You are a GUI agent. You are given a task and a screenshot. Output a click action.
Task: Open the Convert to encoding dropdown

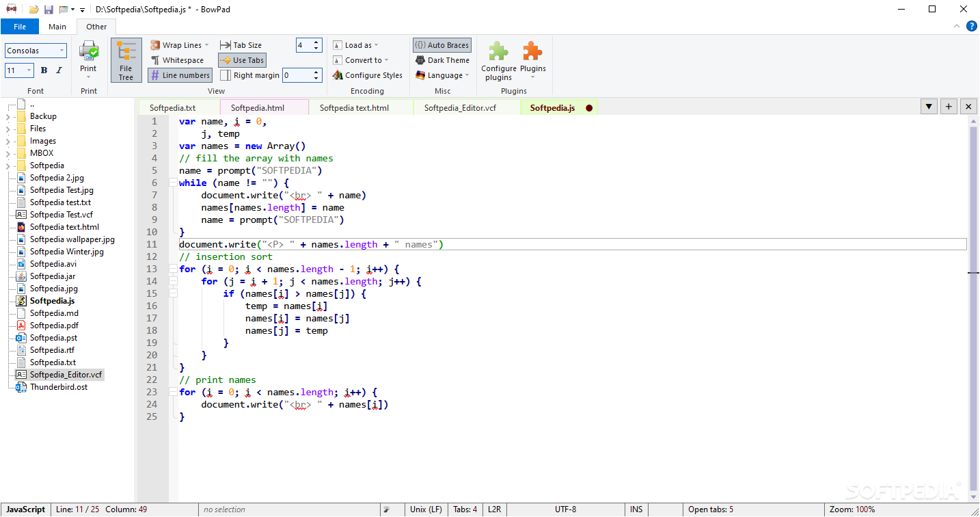click(361, 60)
